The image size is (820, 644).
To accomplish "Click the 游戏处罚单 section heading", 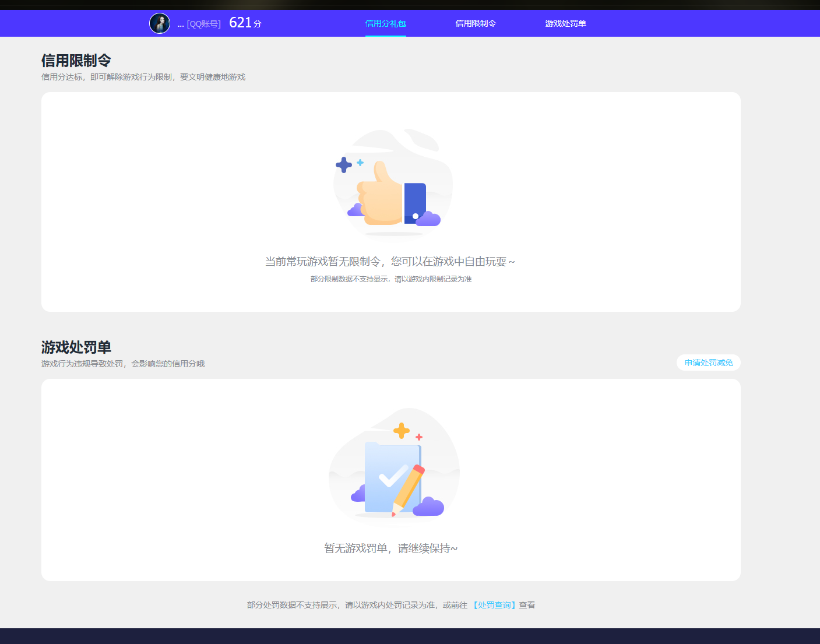I will point(76,347).
